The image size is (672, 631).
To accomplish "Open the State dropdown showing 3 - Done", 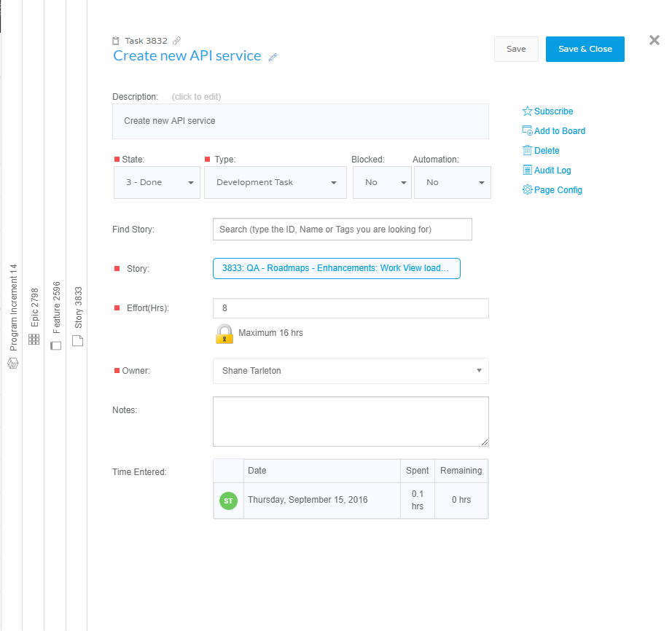I will [157, 182].
